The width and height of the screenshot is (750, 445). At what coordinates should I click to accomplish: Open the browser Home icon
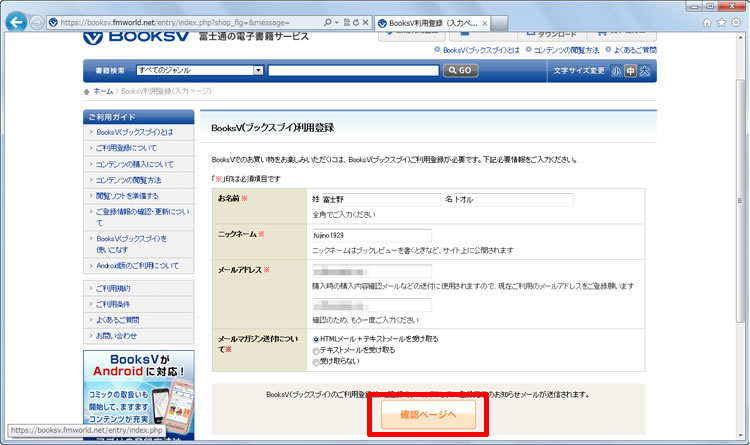tap(707, 22)
